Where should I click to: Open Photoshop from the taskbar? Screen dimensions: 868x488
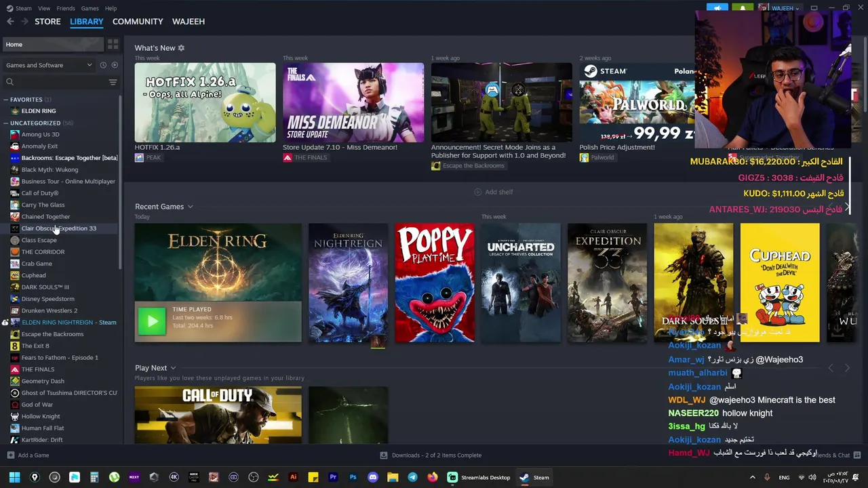point(353,477)
